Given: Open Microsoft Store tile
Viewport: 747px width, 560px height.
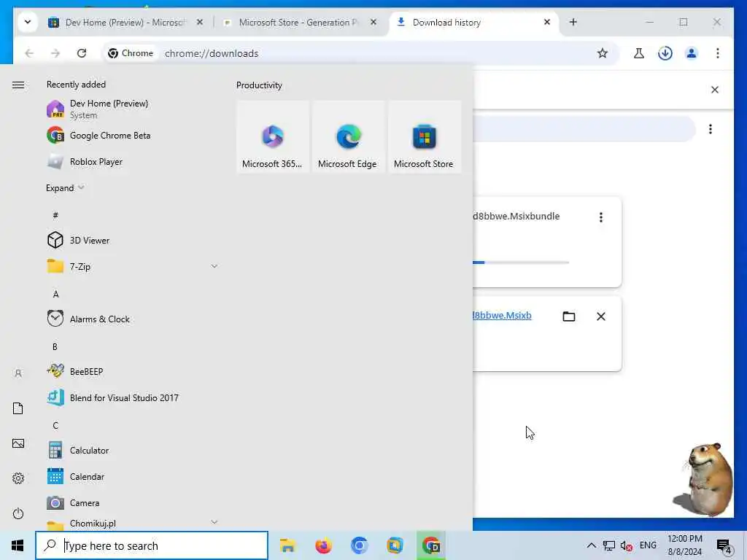Looking at the screenshot, I should click(x=424, y=136).
